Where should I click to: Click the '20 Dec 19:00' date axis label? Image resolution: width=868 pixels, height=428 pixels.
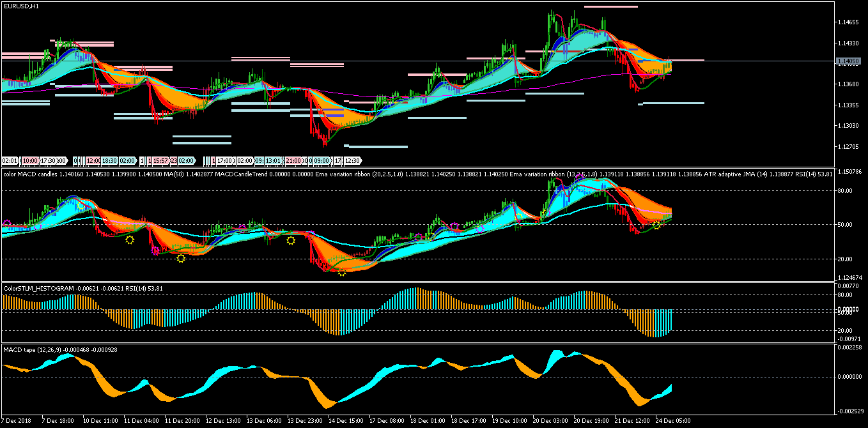click(591, 422)
